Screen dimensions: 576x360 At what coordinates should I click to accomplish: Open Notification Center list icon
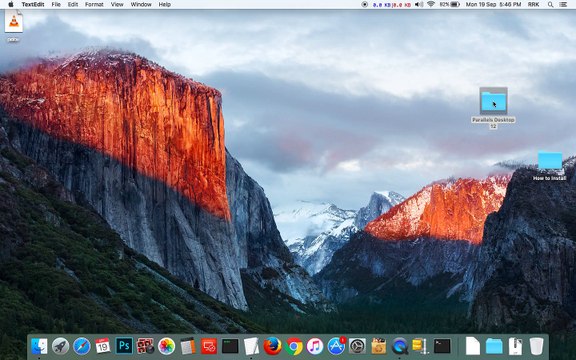coord(563,4)
